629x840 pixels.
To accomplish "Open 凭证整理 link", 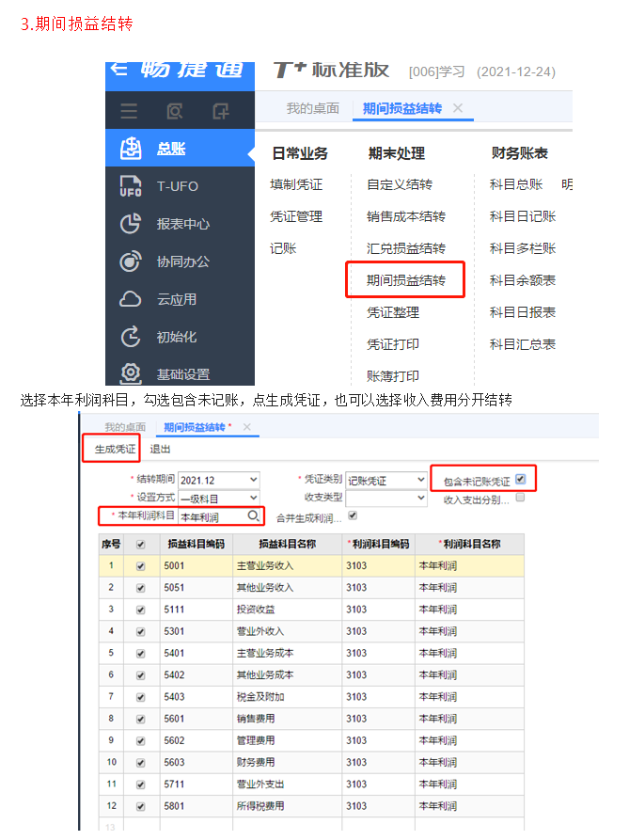I will point(393,312).
